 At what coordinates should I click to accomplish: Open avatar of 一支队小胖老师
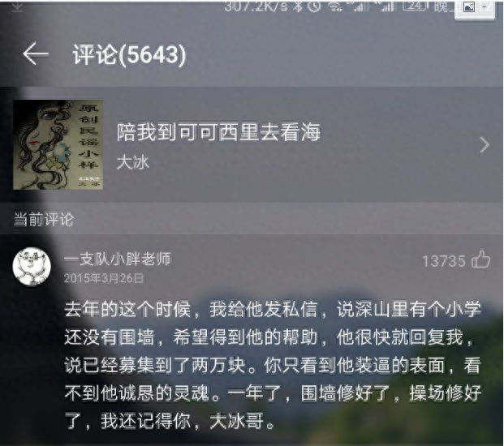[x=32, y=267]
